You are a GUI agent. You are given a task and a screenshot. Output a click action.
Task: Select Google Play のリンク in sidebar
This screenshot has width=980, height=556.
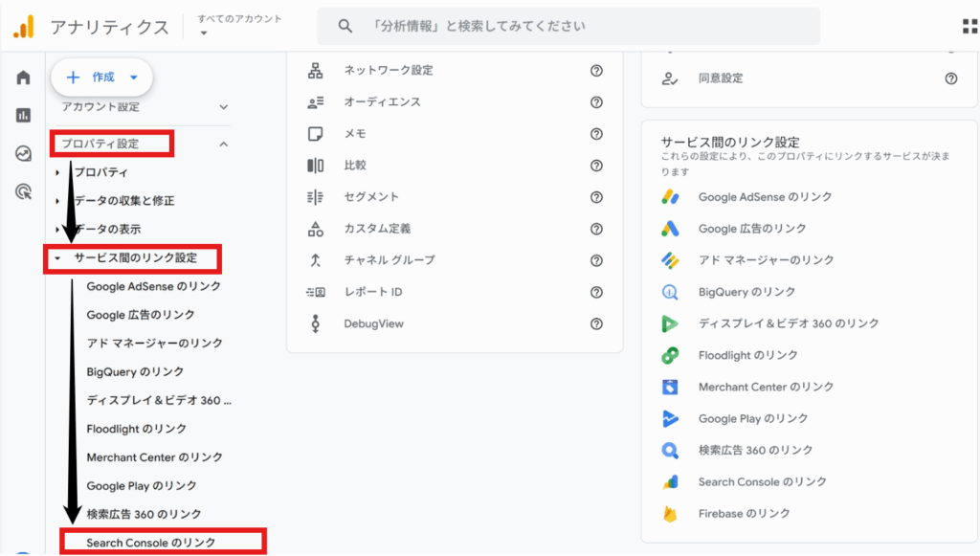[x=142, y=486]
